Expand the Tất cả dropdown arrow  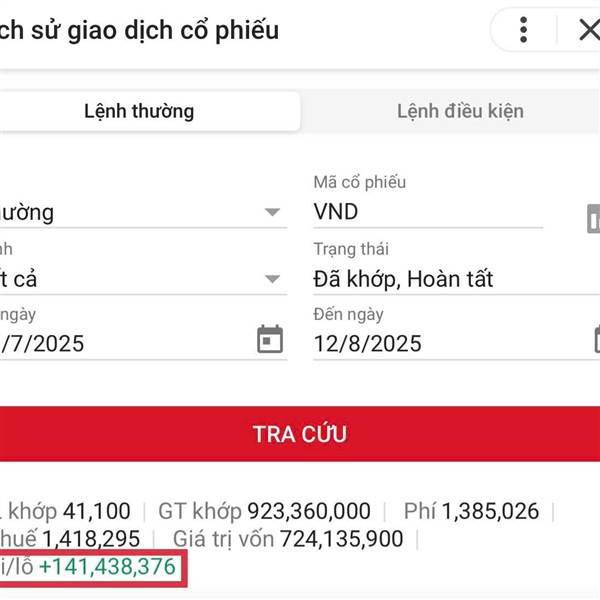[x=272, y=279]
